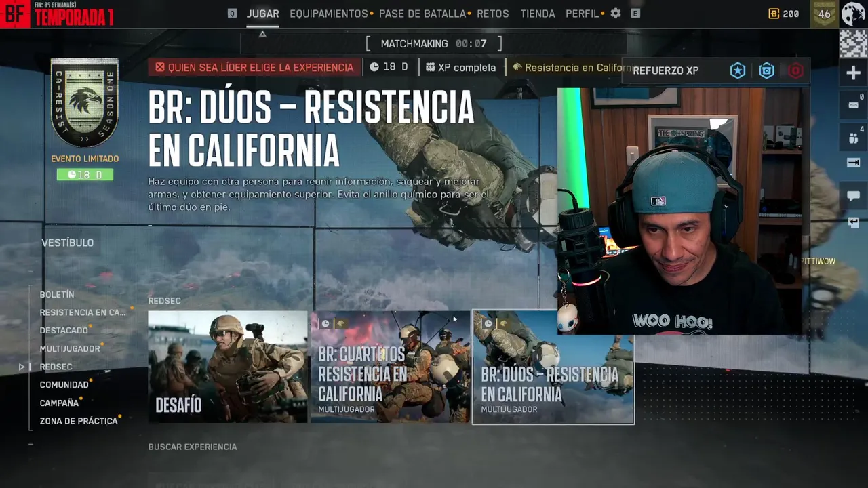Image resolution: width=868 pixels, height=488 pixels.
Task: Click the clock icon on Cuartetos card
Action: [325, 323]
